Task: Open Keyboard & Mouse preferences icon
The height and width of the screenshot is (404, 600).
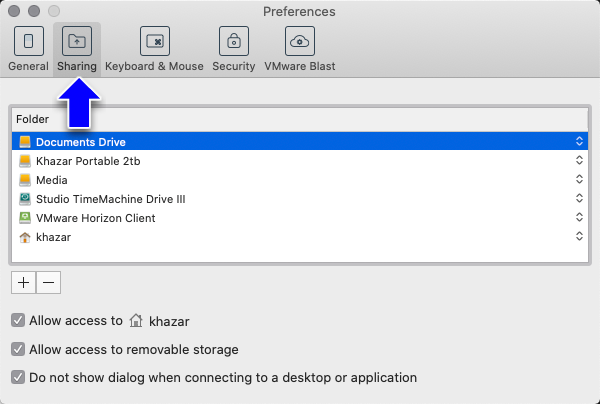Action: tap(155, 41)
